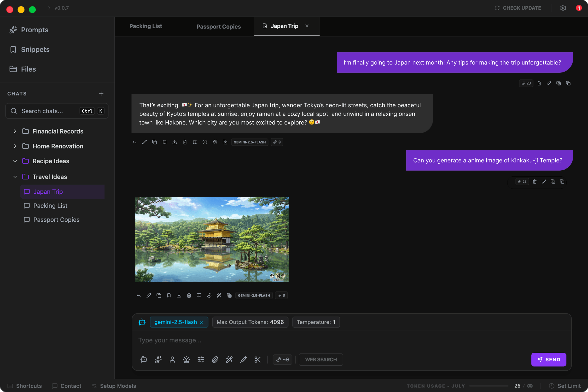
Task: Open the scissors tool in input toolbar
Action: pos(257,360)
